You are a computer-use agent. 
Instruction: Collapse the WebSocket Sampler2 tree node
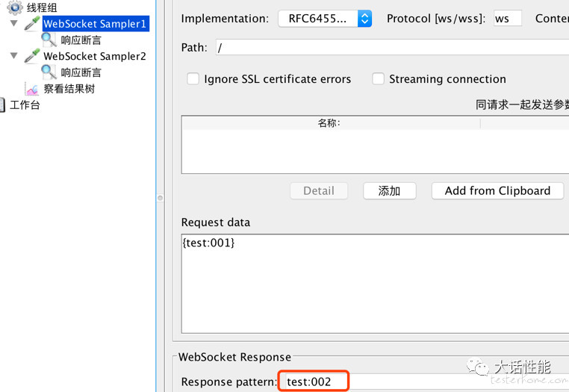point(13,55)
